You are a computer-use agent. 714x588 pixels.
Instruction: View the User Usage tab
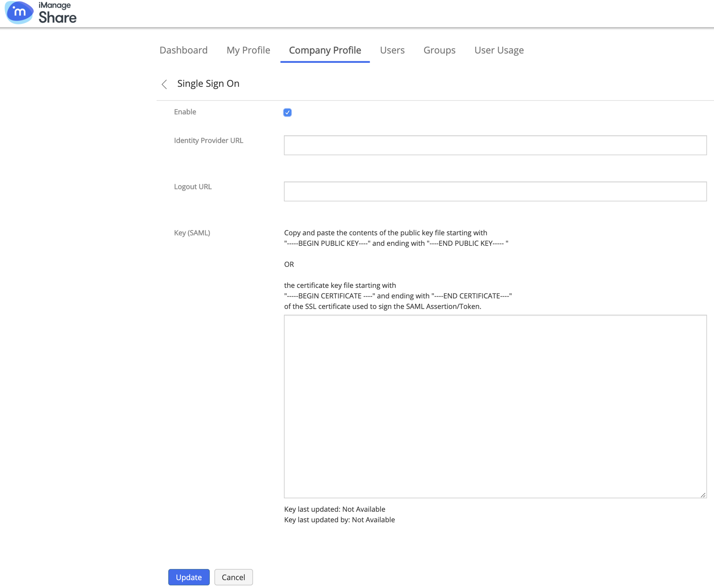499,50
